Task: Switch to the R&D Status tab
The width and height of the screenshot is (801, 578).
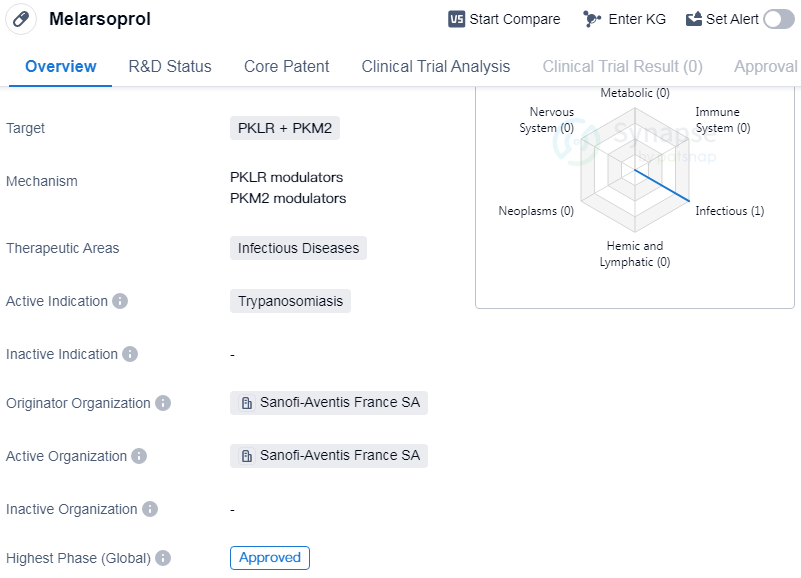Action: coord(170,67)
